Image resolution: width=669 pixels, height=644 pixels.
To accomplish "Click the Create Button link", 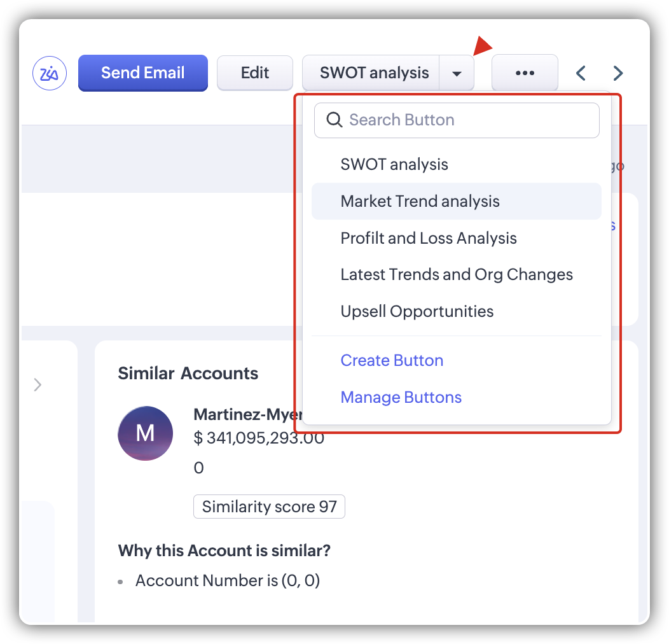I will [392, 360].
